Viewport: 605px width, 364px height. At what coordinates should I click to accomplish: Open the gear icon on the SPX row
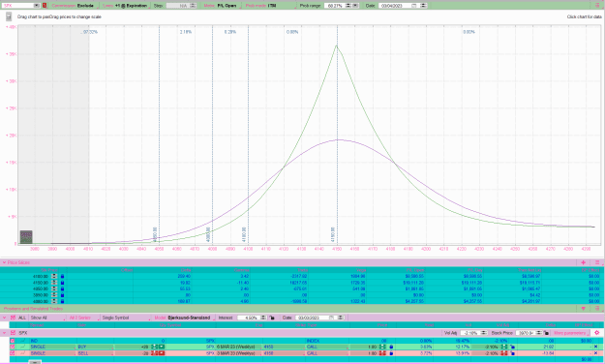tap(597, 333)
